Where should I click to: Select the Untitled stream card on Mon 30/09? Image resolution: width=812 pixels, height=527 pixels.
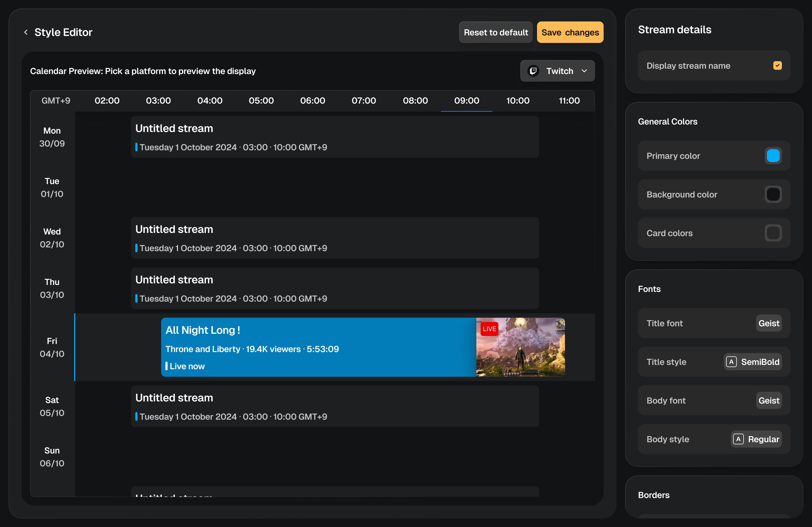[x=335, y=137]
